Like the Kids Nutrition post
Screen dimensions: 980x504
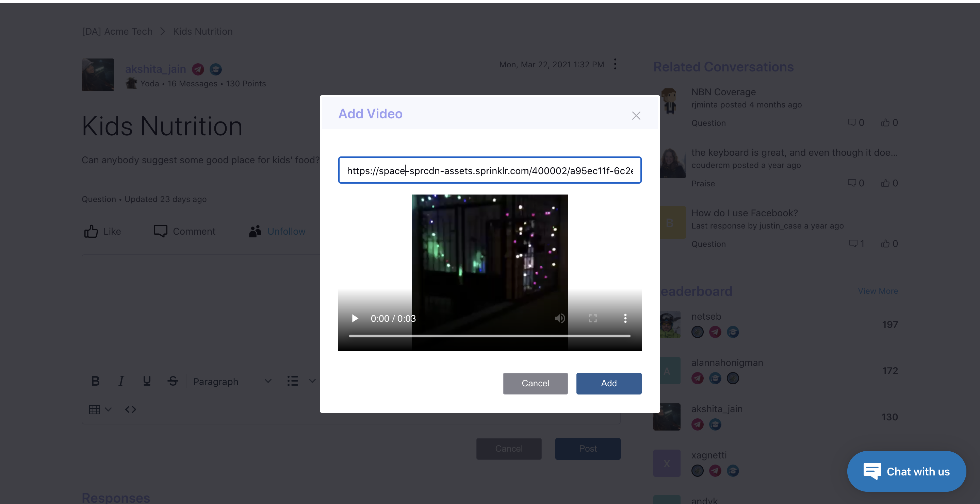pyautogui.click(x=102, y=231)
